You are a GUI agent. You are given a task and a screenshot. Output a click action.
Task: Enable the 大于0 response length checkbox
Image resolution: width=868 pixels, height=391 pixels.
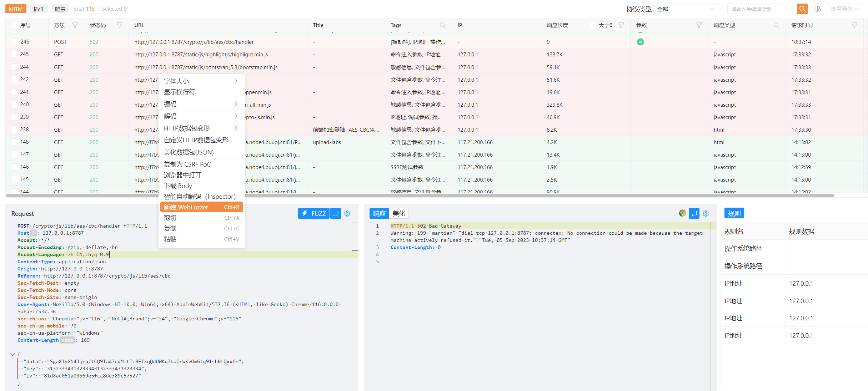(593, 25)
